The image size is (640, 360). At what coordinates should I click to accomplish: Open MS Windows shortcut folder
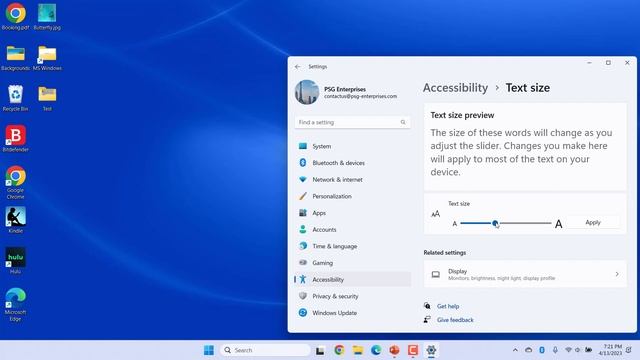pos(47,58)
